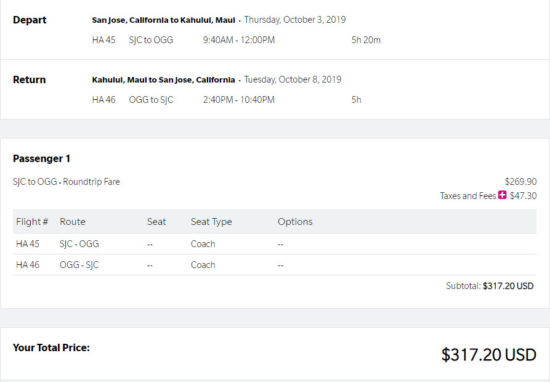Expand Taxes and Fees pink plus icon

click(x=502, y=195)
